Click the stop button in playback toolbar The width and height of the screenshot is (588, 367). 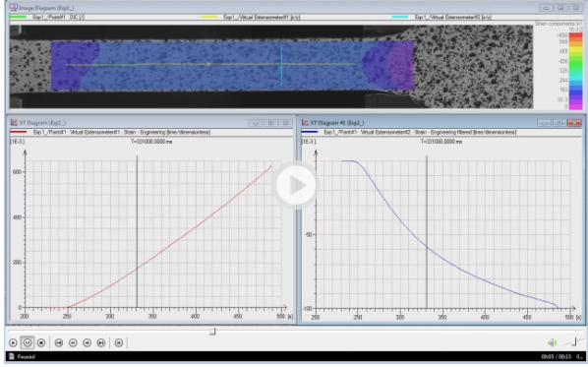[41, 342]
